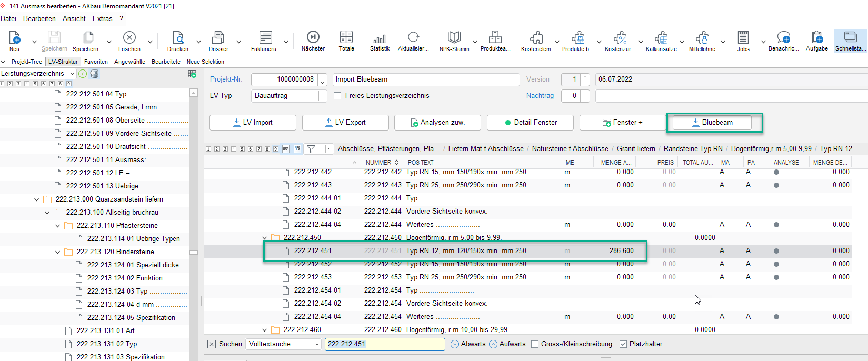Click the Drucken print preview icon
This screenshot has width=868, height=361.
point(178,37)
